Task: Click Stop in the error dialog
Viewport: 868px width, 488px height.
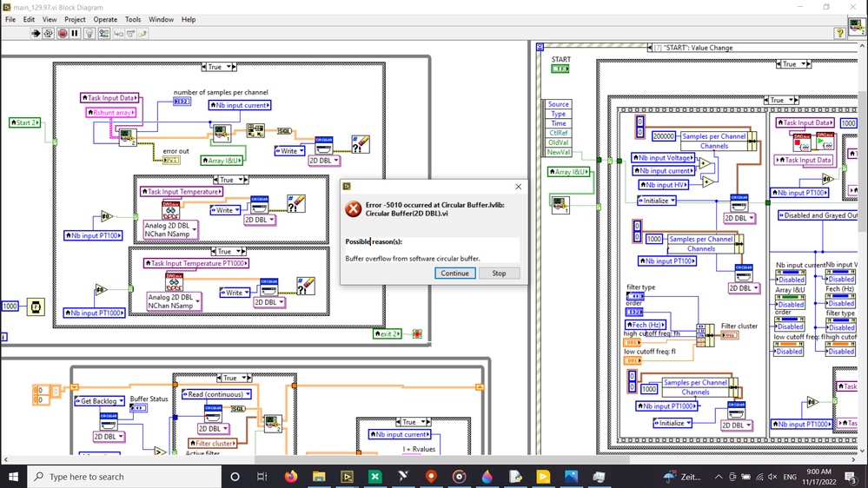Action: 499,273
